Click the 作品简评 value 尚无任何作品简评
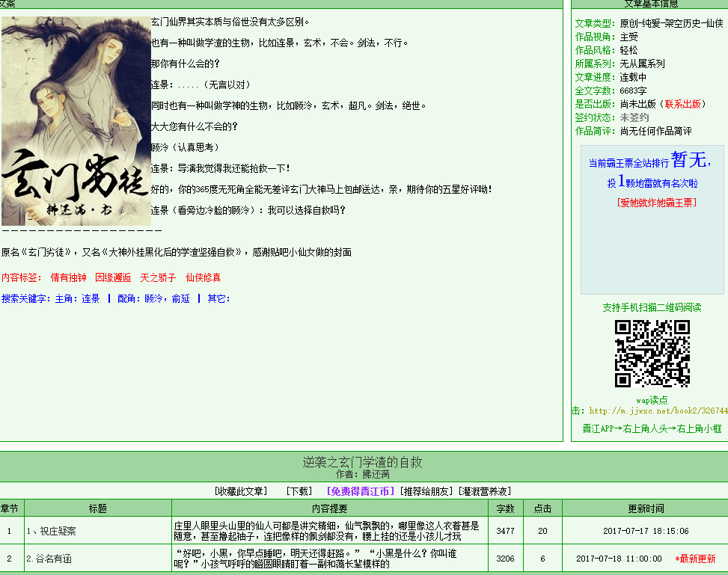 (656, 131)
